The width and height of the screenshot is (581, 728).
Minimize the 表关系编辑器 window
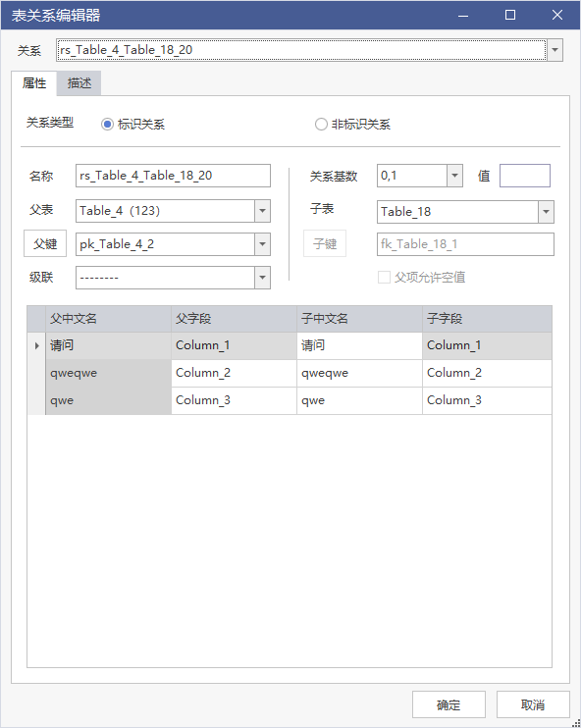click(x=462, y=15)
